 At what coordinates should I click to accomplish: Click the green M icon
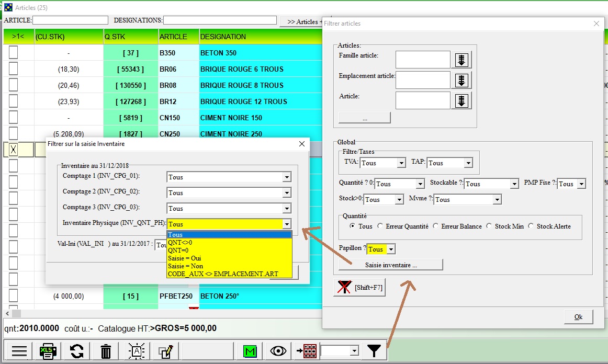250,351
